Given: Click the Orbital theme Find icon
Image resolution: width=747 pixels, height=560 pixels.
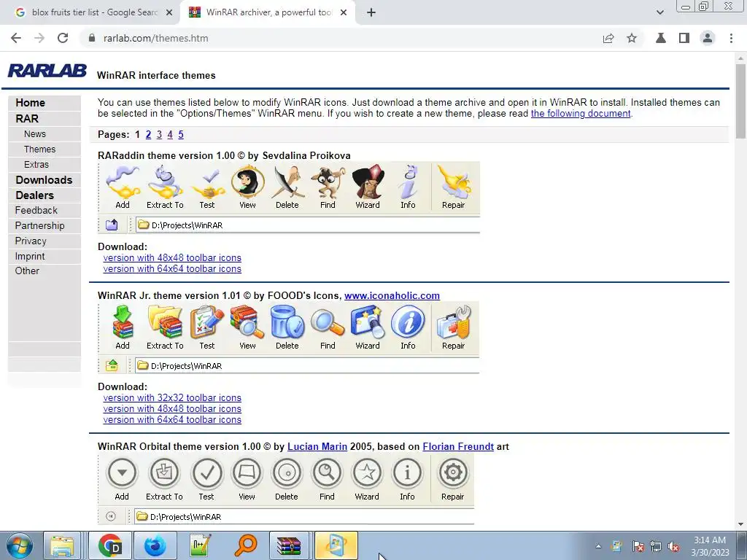Looking at the screenshot, I should coord(327,472).
